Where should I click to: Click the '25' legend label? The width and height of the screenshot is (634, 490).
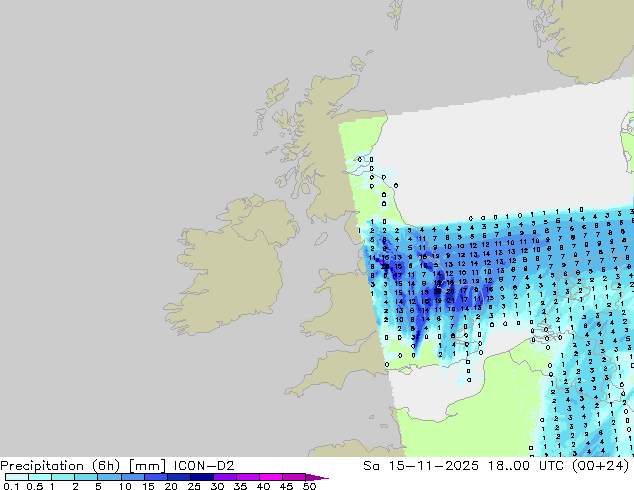click(194, 486)
